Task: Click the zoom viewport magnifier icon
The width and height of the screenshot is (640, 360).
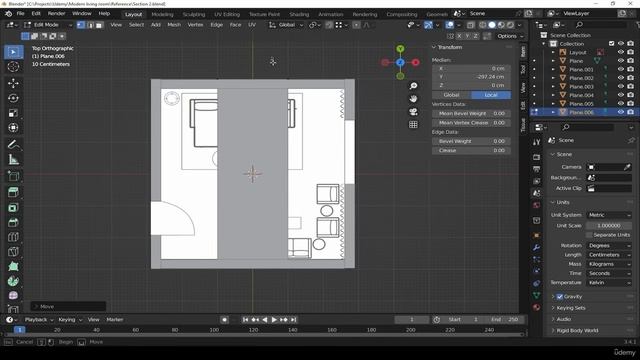Action: (413, 86)
